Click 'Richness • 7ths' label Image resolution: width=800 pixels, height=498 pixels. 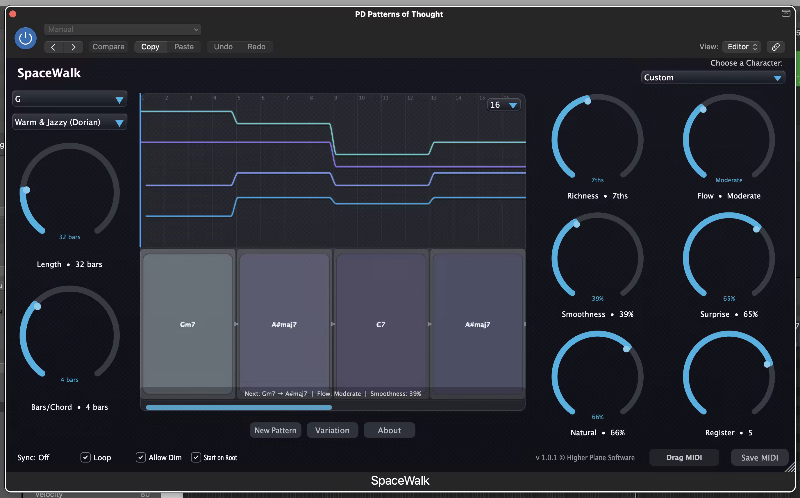[x=597, y=196]
